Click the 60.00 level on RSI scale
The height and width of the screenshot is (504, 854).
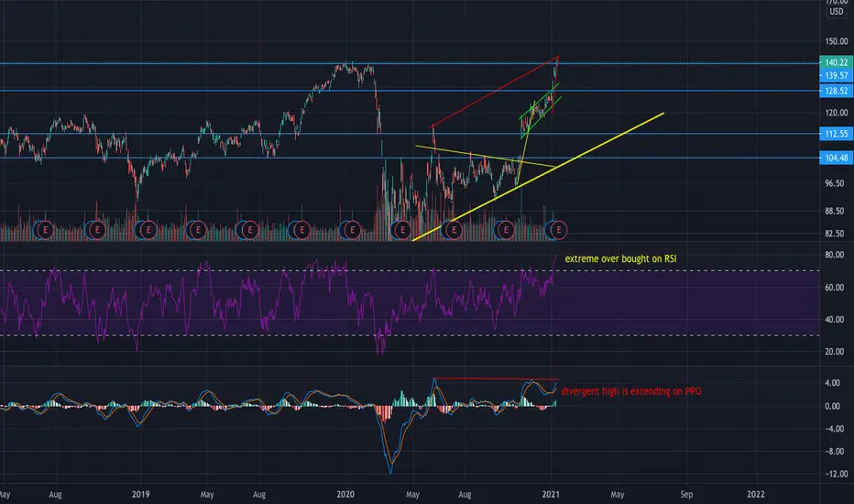pos(835,287)
